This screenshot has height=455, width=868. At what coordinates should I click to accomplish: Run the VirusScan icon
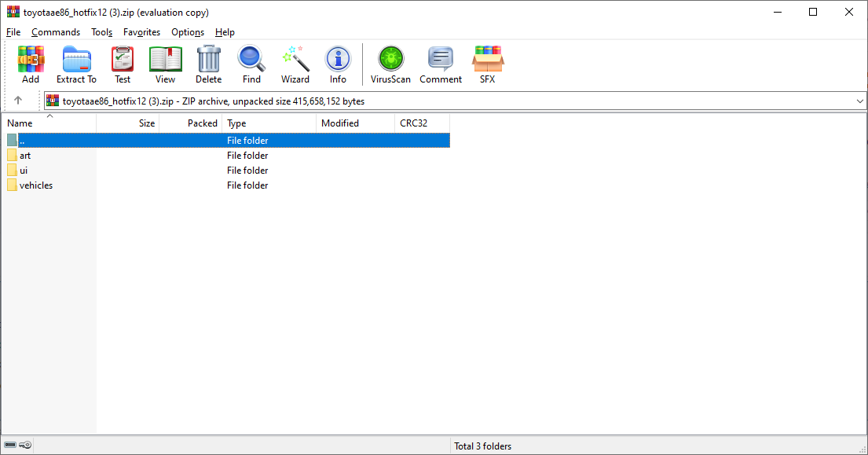(x=391, y=59)
